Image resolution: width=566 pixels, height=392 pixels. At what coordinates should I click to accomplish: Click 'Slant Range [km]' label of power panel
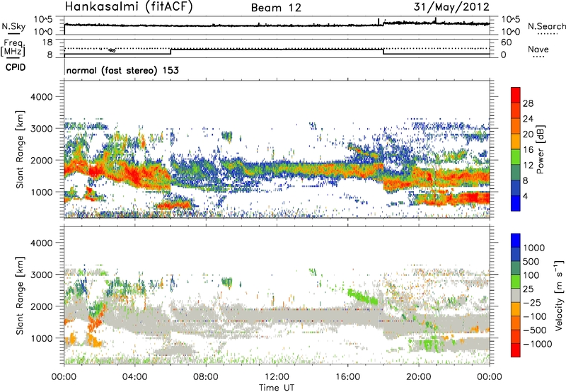tap(20, 149)
